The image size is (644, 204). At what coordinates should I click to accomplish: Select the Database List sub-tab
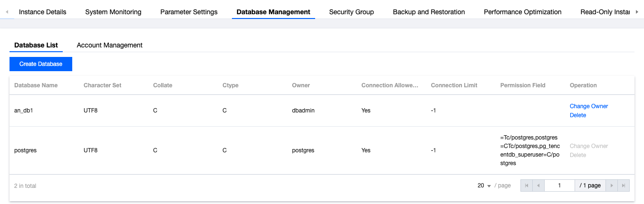36,45
